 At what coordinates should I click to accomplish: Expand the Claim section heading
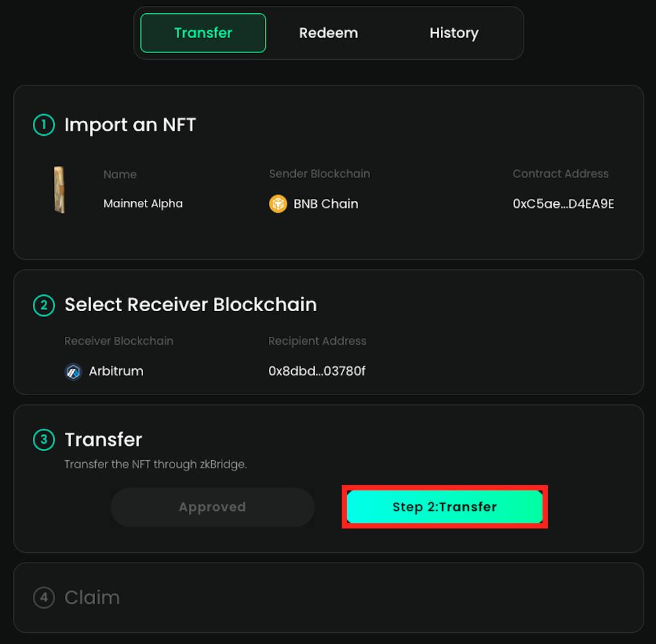tap(92, 597)
